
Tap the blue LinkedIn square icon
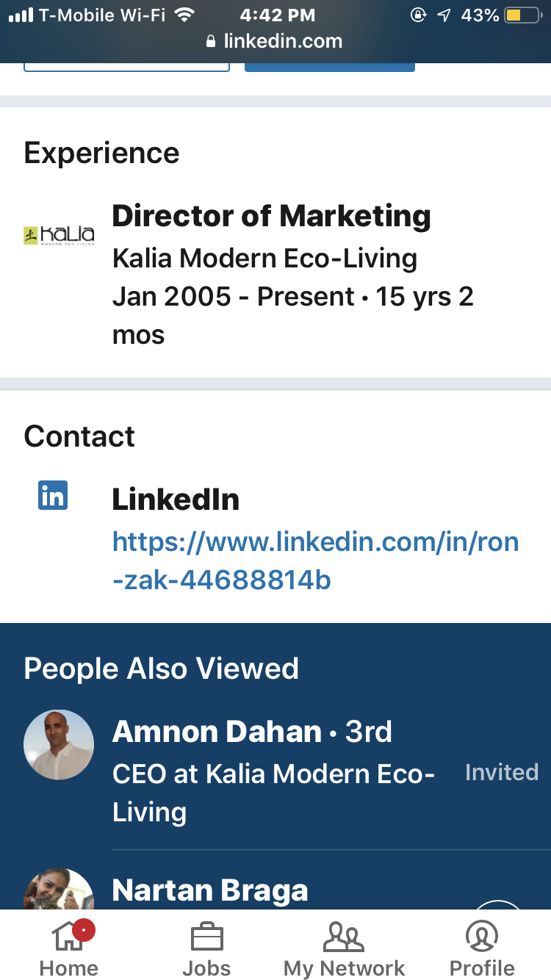pyautogui.click(x=53, y=495)
